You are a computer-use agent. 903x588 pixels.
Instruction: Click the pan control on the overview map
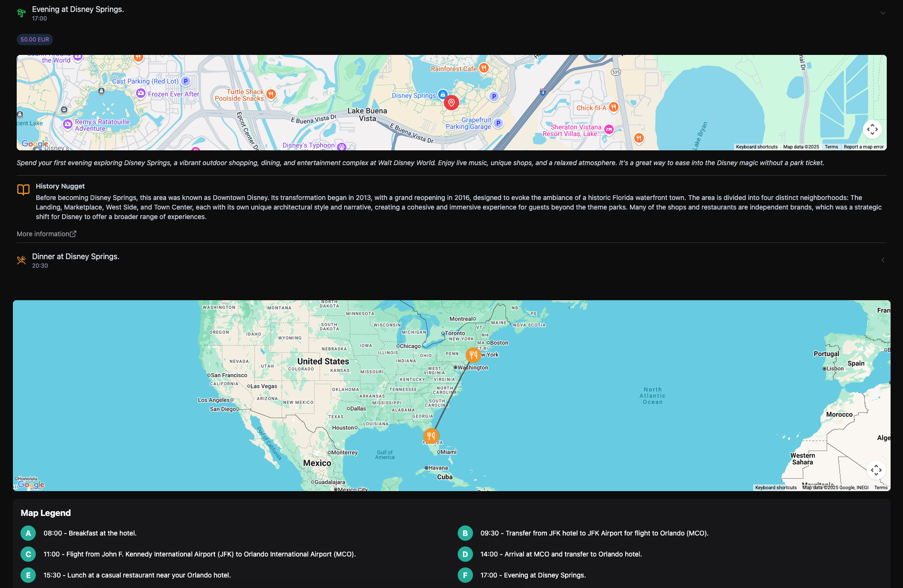877,470
